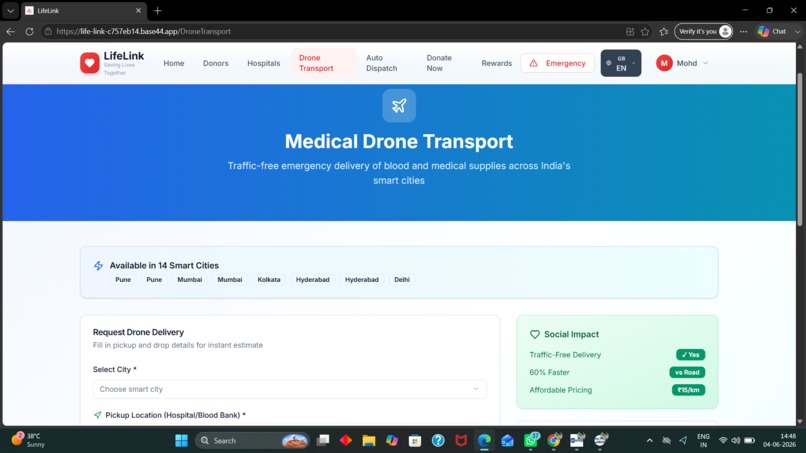Open the Task View taskbar icon
Image resolution: width=806 pixels, height=453 pixels.
(x=323, y=441)
